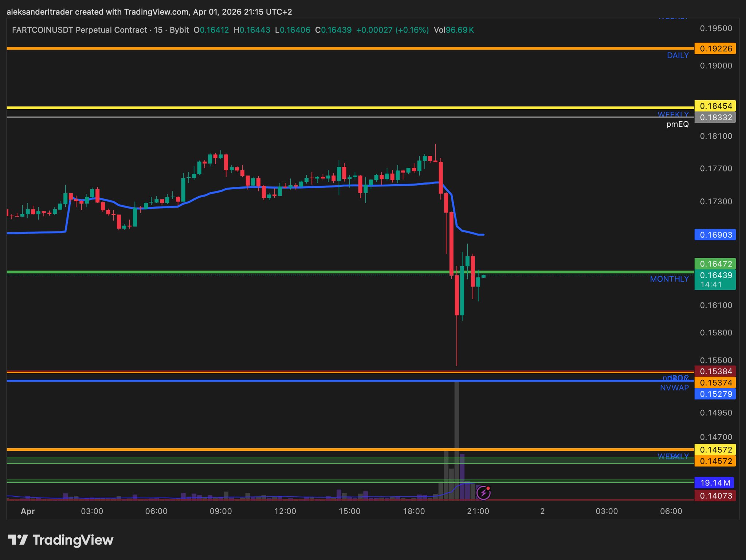Click the Apr date axis label
The height and width of the screenshot is (560, 746).
click(28, 511)
